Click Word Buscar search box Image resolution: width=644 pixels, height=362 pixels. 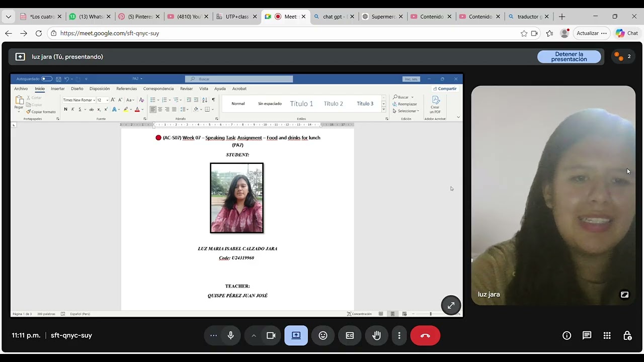pos(239,79)
